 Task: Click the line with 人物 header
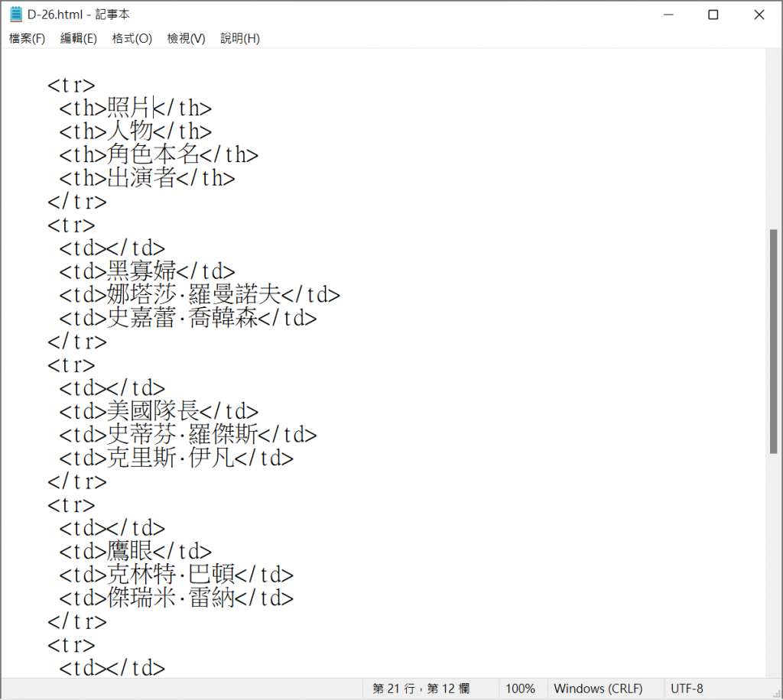coord(135,131)
